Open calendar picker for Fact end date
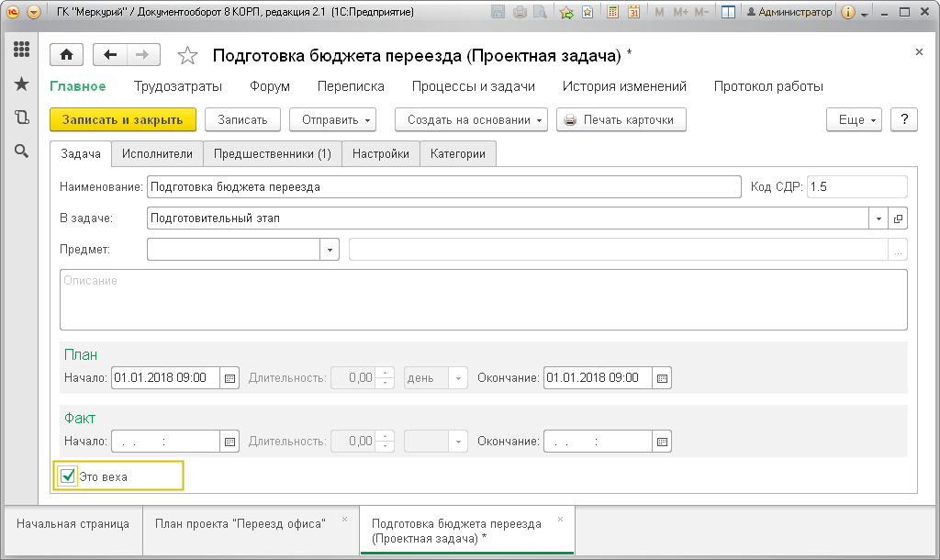 coord(662,442)
